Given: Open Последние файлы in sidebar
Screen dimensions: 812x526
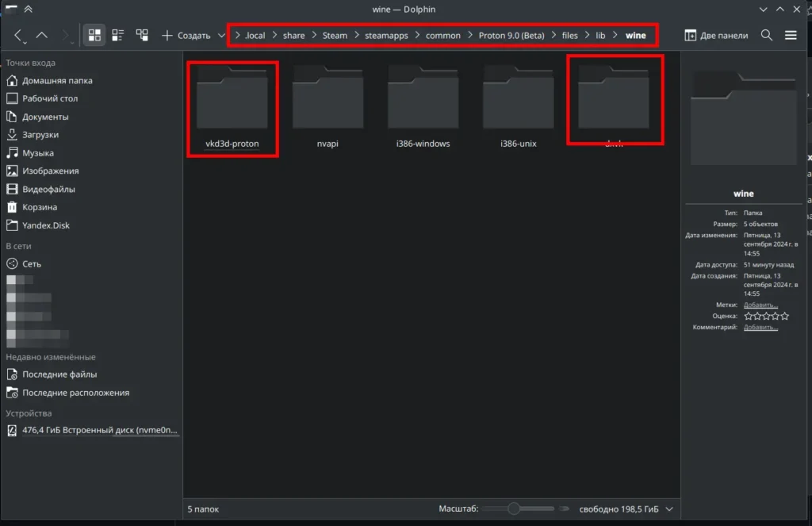Looking at the screenshot, I should click(92, 374).
